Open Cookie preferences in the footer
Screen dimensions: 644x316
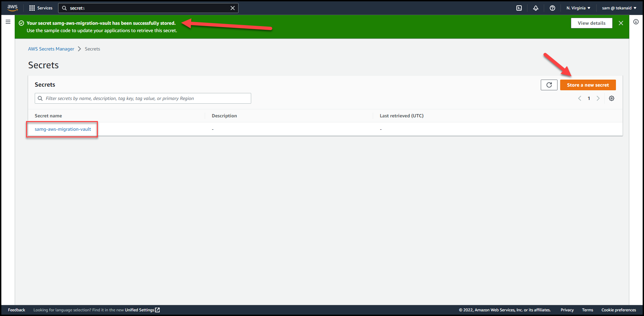(619, 310)
